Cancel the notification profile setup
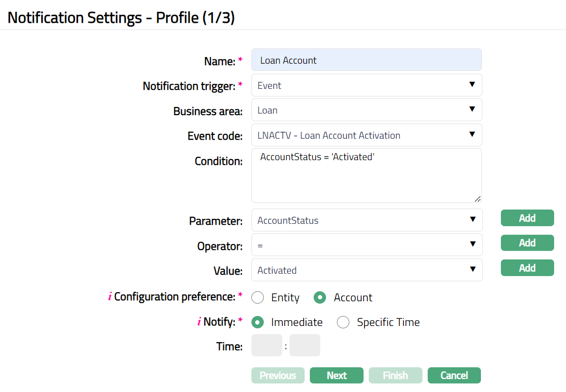 coord(454,375)
